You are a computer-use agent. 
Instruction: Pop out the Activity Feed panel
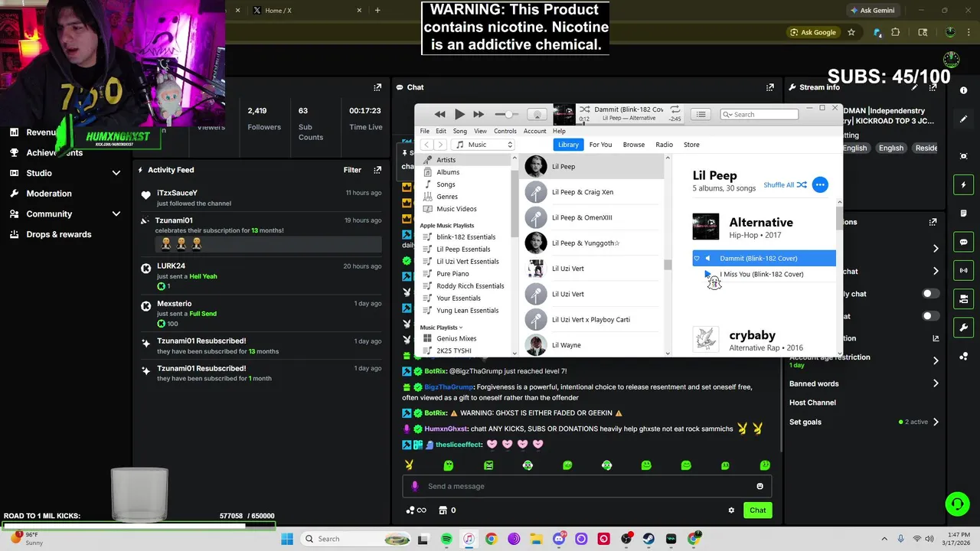pos(377,170)
